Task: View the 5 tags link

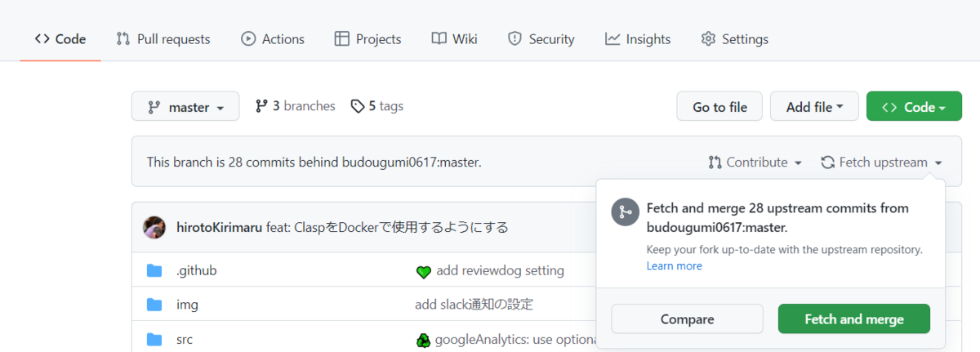Action: 376,106
